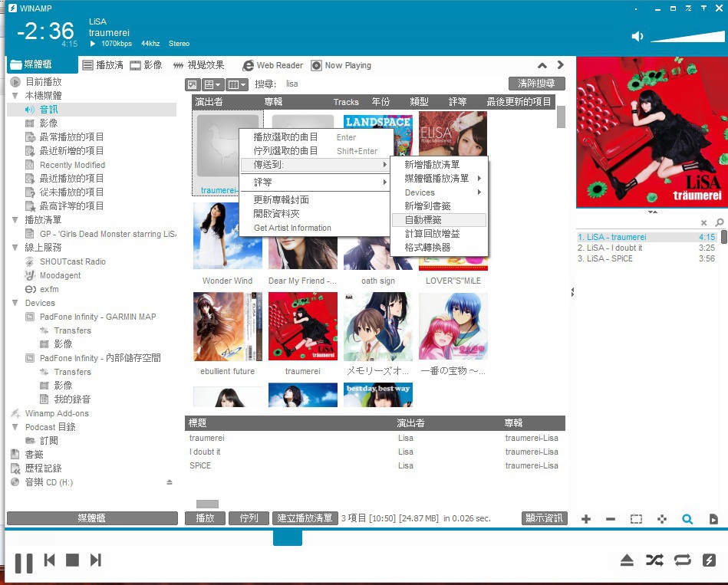Expand the Devices submenu arrow entry
Viewport: 728px width, 585px height.
pyautogui.click(x=440, y=192)
